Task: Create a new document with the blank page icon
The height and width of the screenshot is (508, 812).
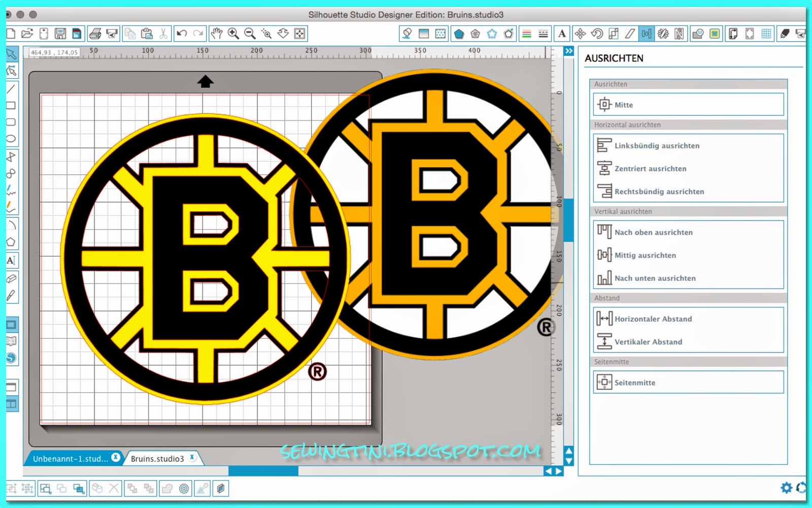Action: (11, 34)
